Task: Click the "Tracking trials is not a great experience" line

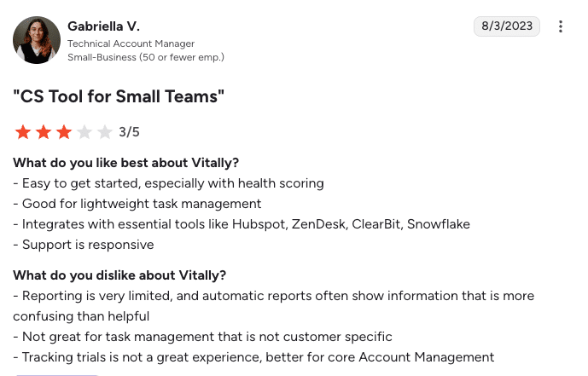Action: click(253, 357)
